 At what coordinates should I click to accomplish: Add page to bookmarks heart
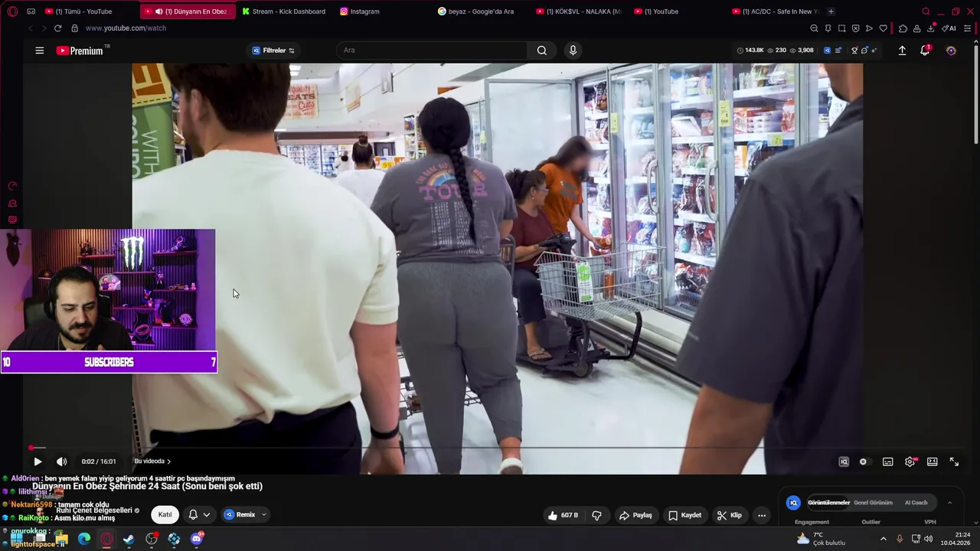(x=883, y=28)
